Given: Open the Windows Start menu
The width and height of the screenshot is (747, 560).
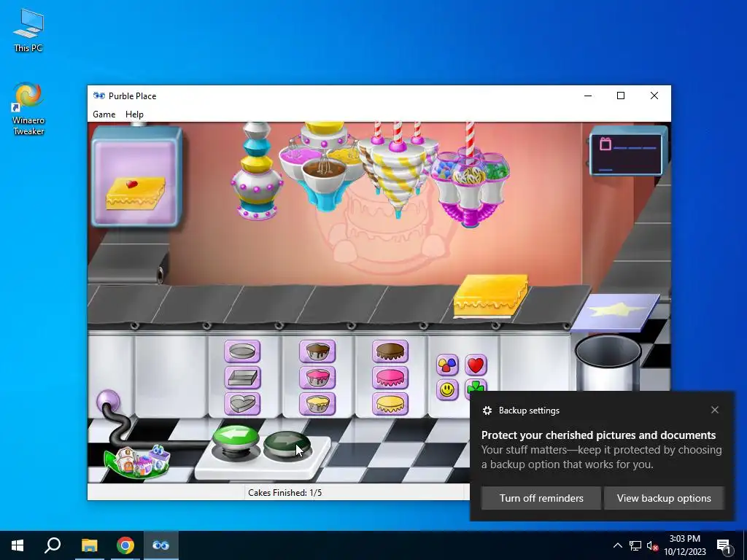Looking at the screenshot, I should coord(18,545).
